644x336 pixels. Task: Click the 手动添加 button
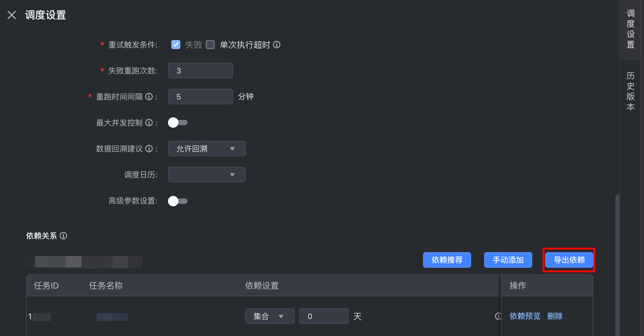click(508, 260)
